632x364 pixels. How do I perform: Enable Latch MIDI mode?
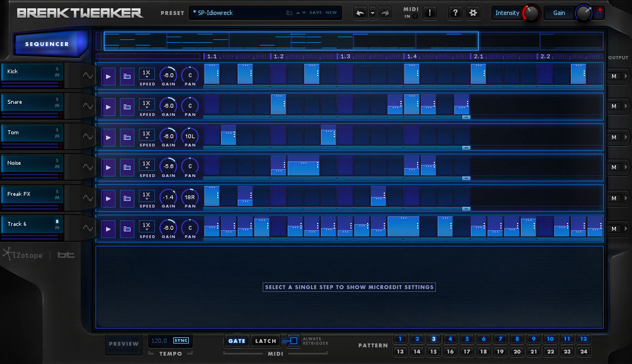tap(265, 341)
